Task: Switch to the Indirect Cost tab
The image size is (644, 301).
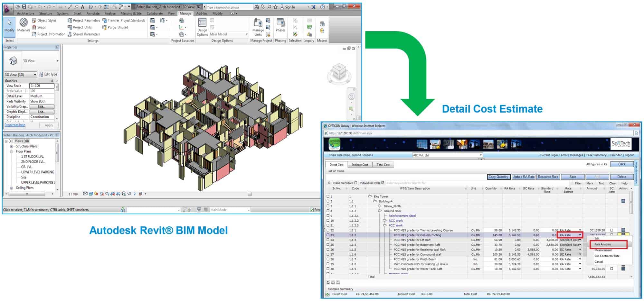Action: pyautogui.click(x=360, y=165)
